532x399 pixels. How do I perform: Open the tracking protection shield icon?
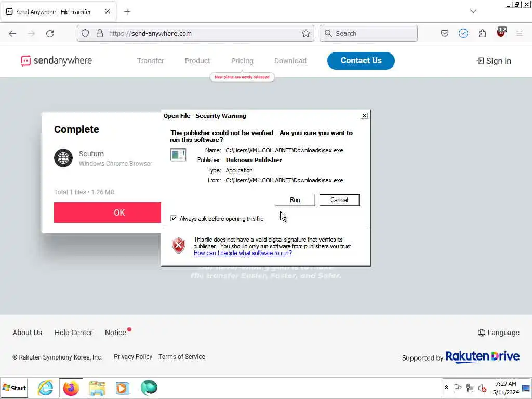85,33
